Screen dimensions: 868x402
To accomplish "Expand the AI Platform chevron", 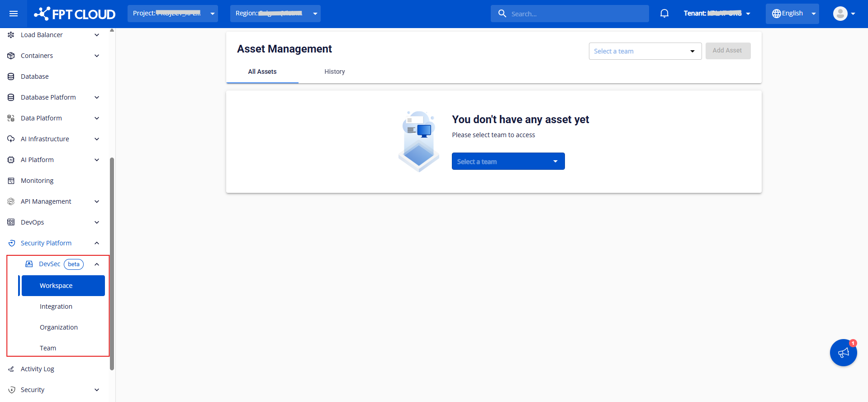I will [97, 160].
